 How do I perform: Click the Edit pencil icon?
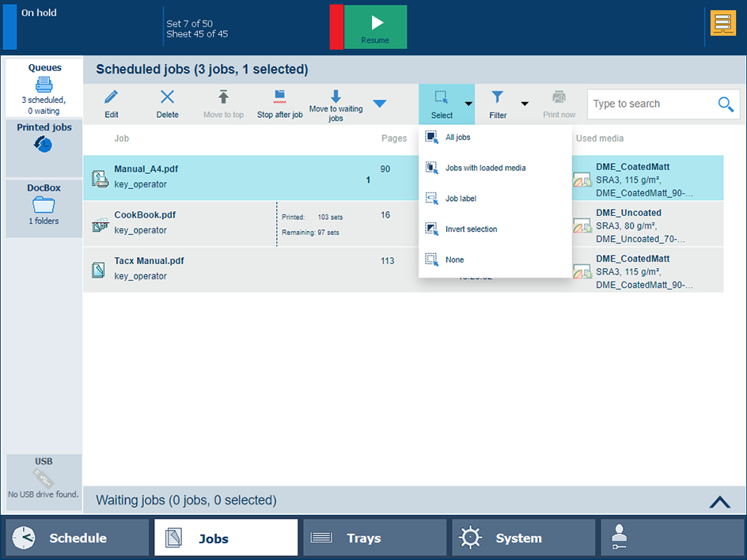pyautogui.click(x=112, y=98)
